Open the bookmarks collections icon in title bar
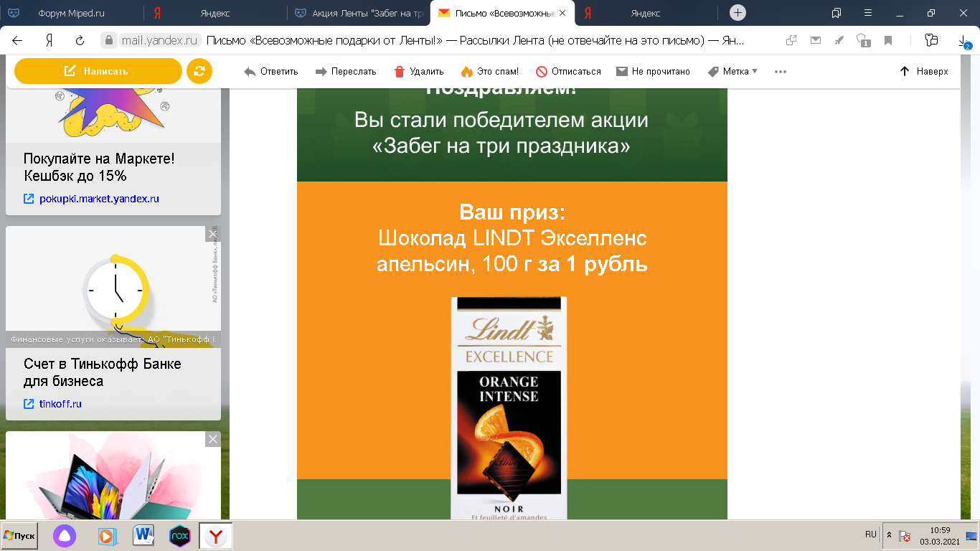Screen dimensions: 980x551 coord(837,13)
